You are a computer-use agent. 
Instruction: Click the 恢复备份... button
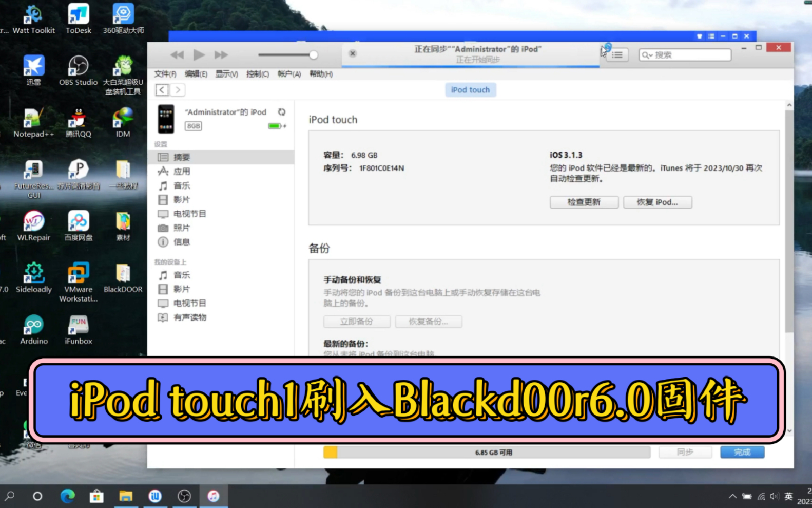[429, 322]
